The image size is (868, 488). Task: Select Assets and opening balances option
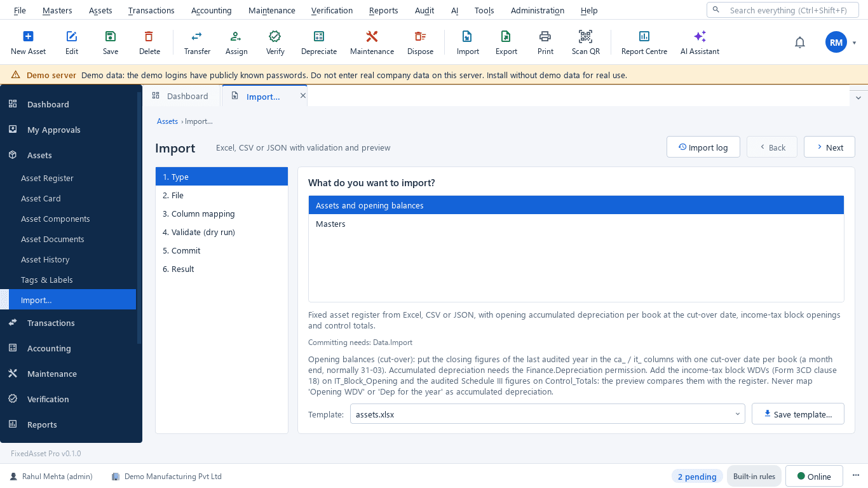pos(576,205)
